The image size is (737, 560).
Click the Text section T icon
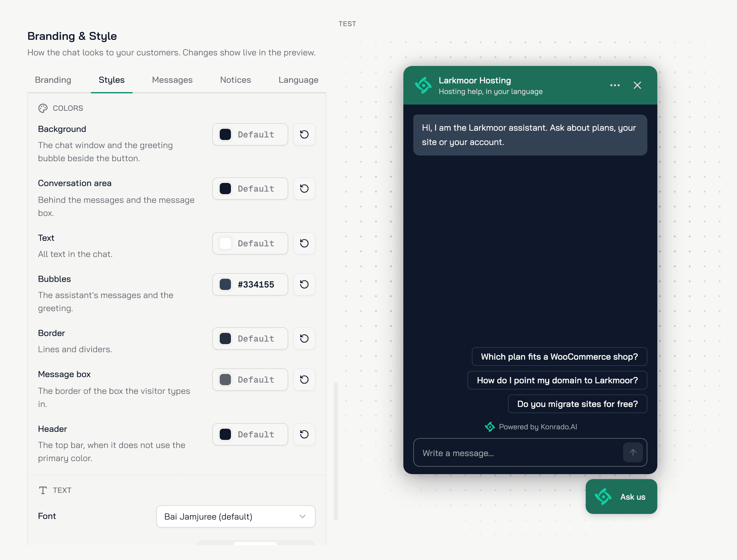(43, 490)
